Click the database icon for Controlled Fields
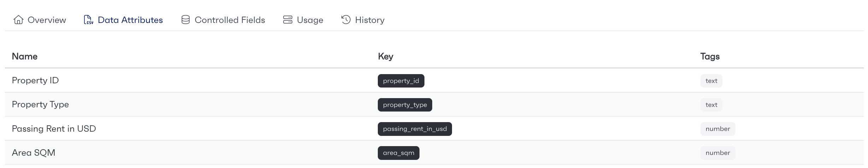 pos(186,20)
